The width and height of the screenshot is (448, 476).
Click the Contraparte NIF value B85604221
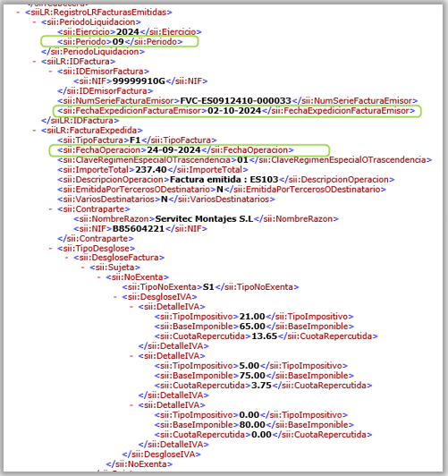click(x=139, y=228)
